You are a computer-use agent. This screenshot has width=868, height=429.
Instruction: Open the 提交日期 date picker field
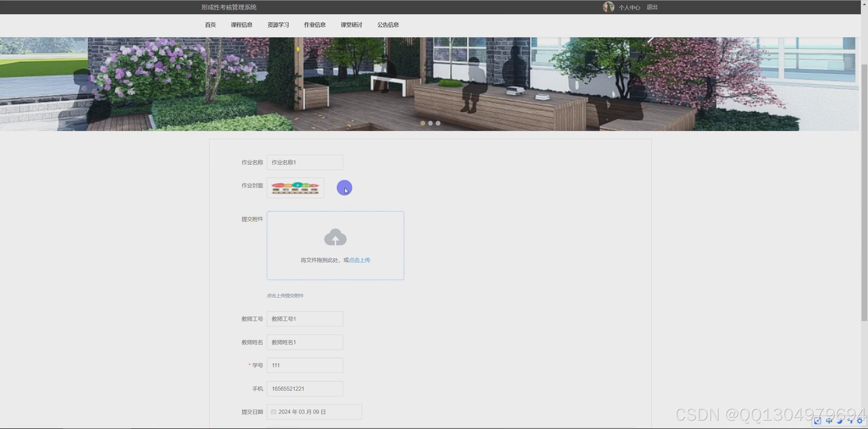[314, 412]
